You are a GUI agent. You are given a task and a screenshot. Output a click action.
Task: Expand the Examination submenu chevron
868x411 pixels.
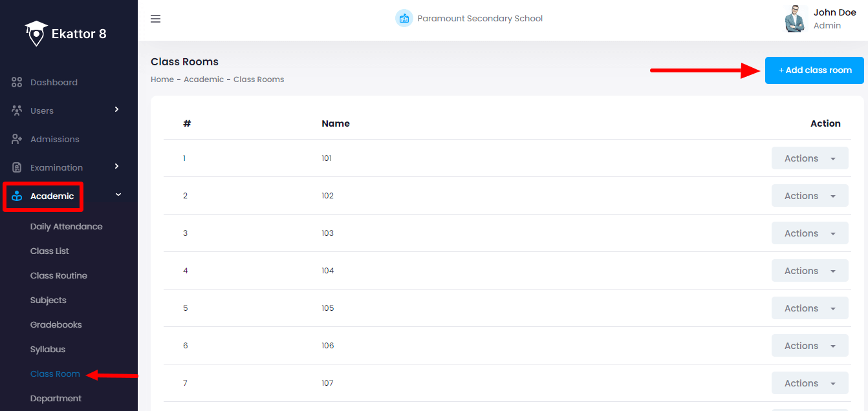pyautogui.click(x=116, y=167)
